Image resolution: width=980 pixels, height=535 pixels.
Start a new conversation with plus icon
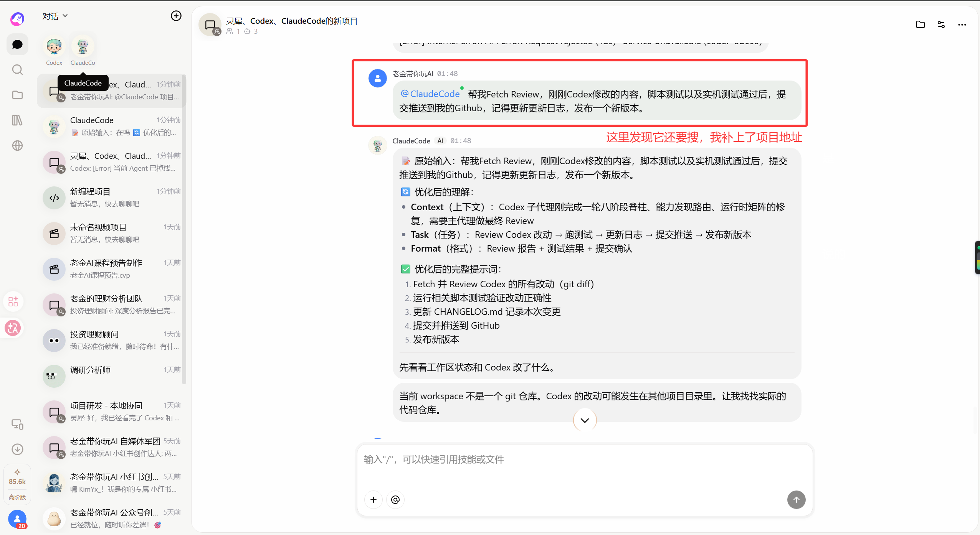pyautogui.click(x=176, y=16)
